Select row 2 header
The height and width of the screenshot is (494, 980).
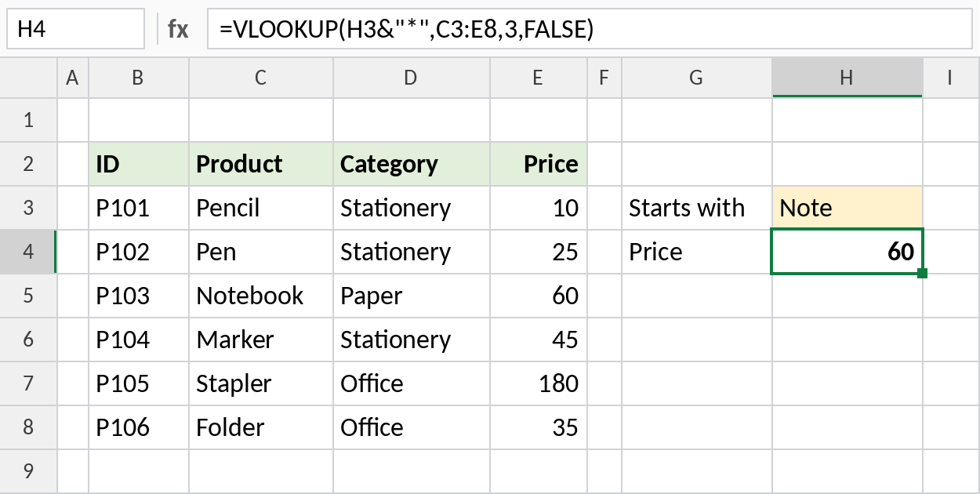pos(29,164)
